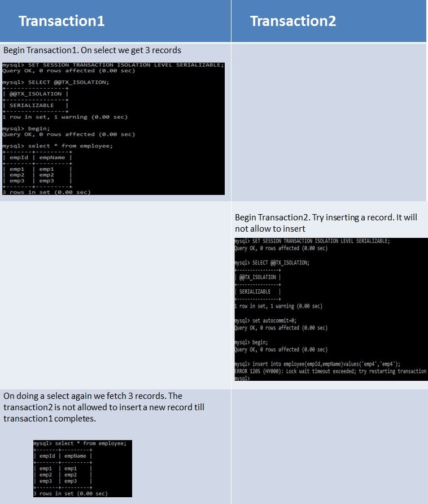
Task: Click the SET SESSION line in Transaction1 terminal
Action: point(113,65)
